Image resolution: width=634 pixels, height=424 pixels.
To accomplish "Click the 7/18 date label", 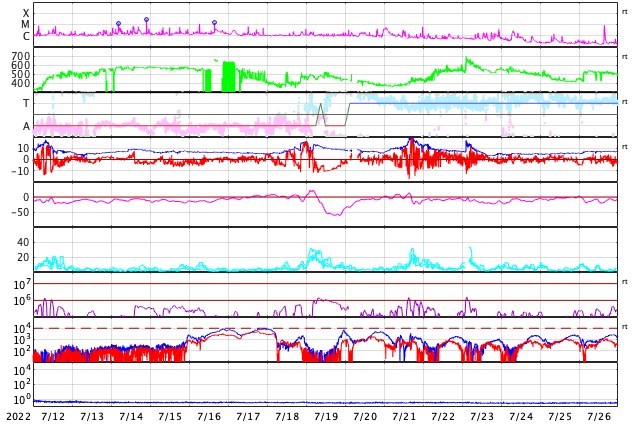I will point(287,417).
